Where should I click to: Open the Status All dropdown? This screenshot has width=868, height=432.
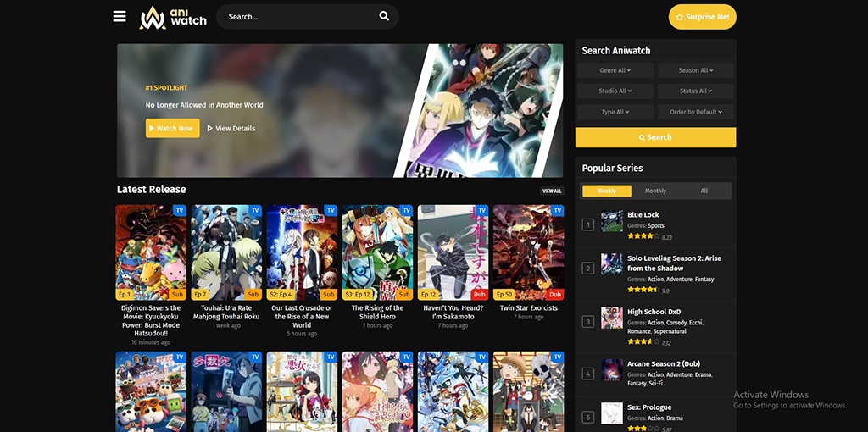coord(696,91)
